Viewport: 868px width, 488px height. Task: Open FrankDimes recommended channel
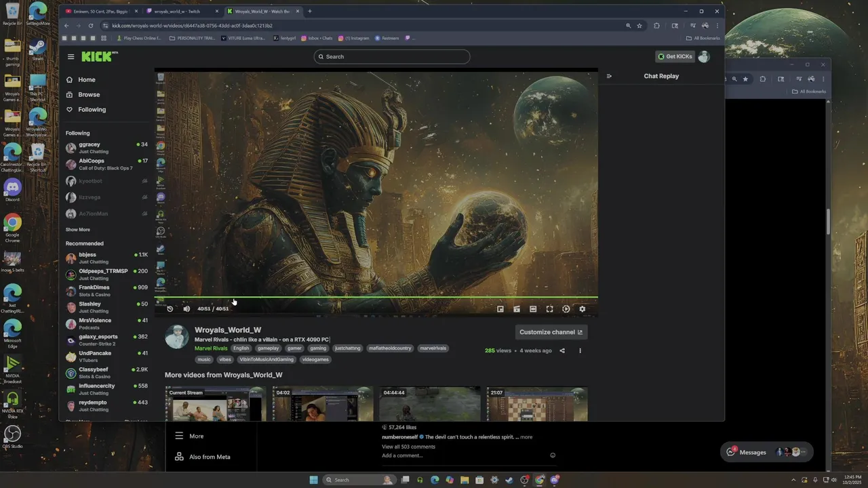107,290
